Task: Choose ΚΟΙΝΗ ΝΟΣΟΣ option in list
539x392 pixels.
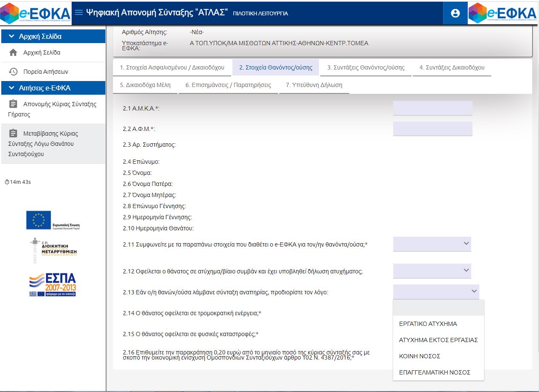Action: [x=419, y=356]
